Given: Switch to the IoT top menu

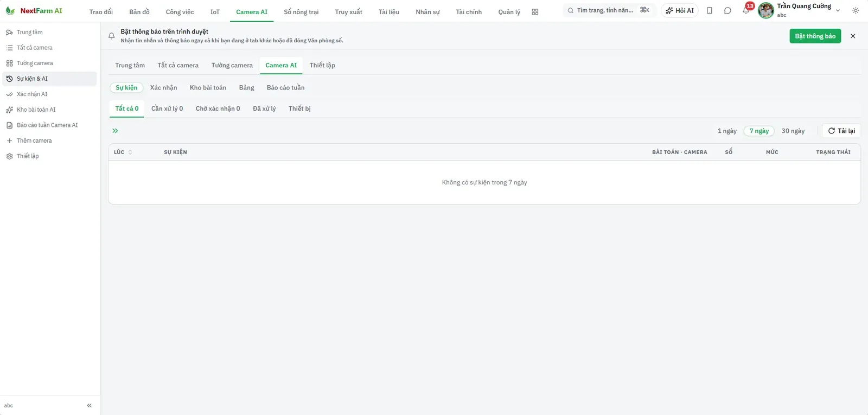Looking at the screenshot, I should (215, 12).
